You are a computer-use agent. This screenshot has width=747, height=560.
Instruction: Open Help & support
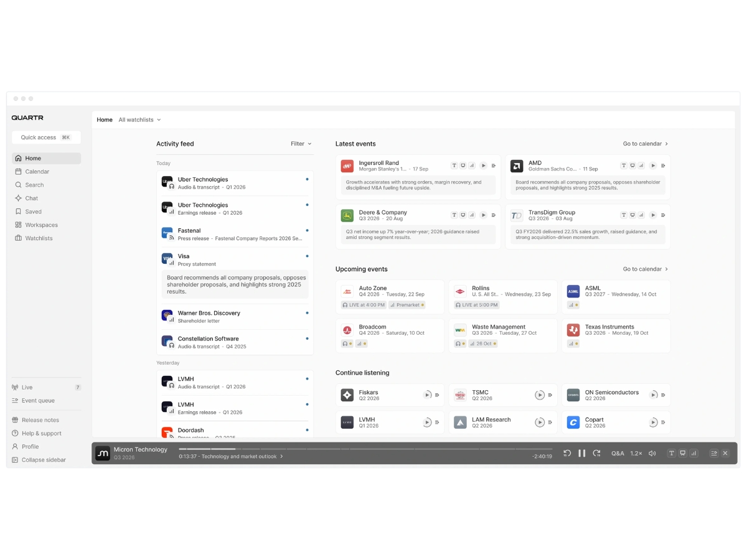(46, 434)
